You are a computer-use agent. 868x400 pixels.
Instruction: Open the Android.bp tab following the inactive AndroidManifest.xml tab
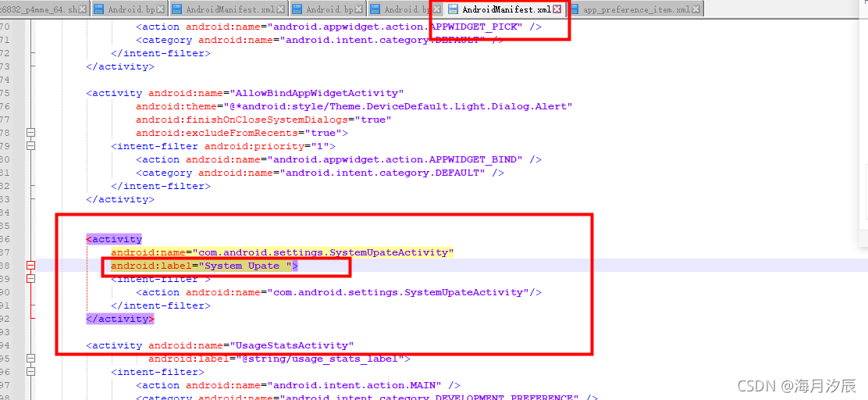tap(328, 9)
